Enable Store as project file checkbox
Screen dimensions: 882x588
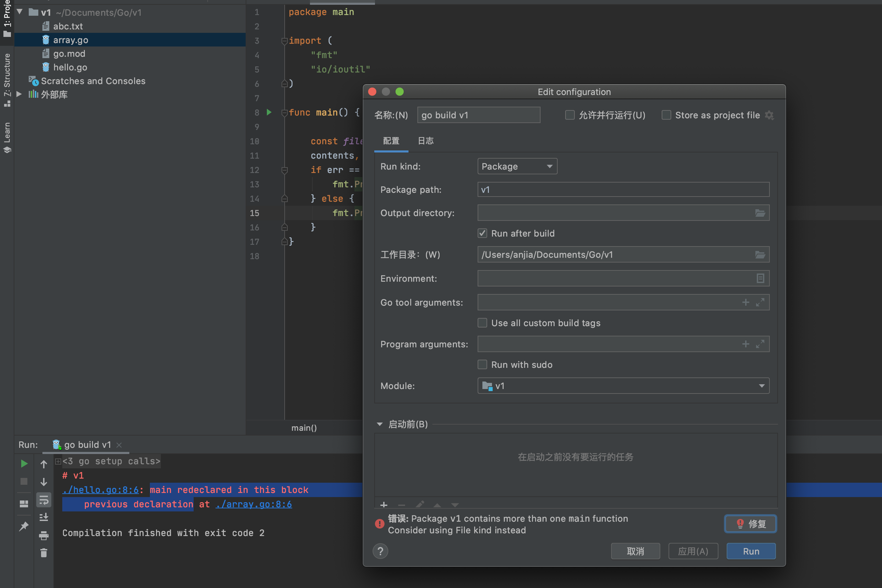pos(666,115)
